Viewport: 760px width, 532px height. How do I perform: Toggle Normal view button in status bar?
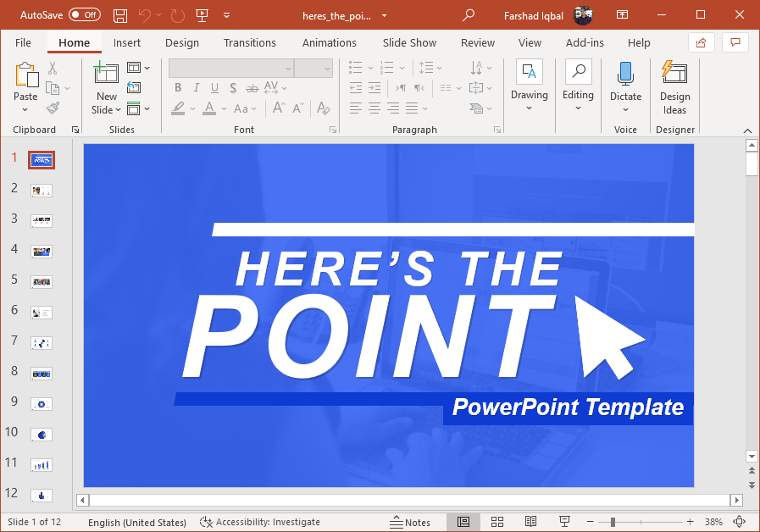463,522
